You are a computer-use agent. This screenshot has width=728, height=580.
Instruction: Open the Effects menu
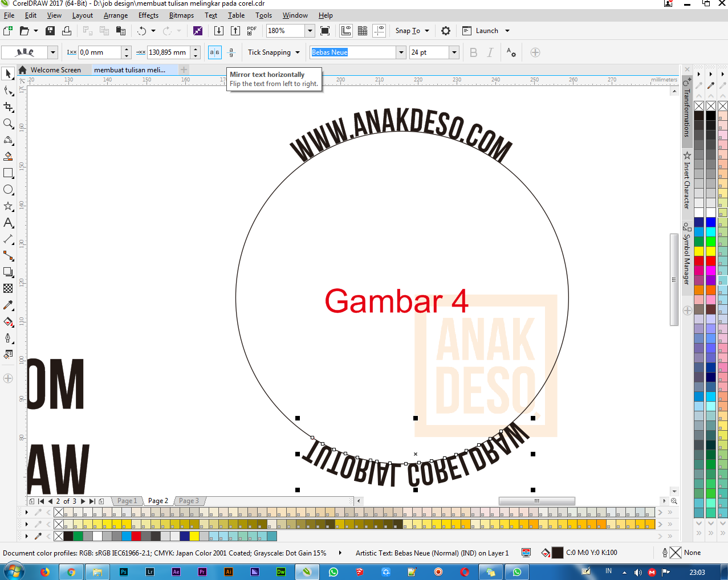tap(148, 15)
